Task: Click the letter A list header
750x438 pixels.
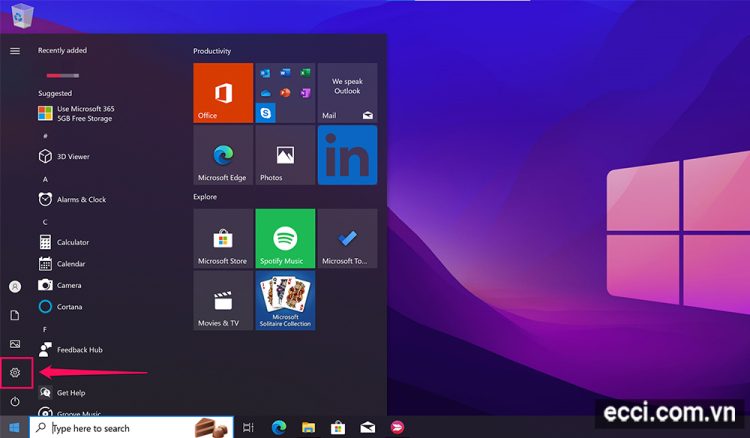Action: tap(45, 179)
